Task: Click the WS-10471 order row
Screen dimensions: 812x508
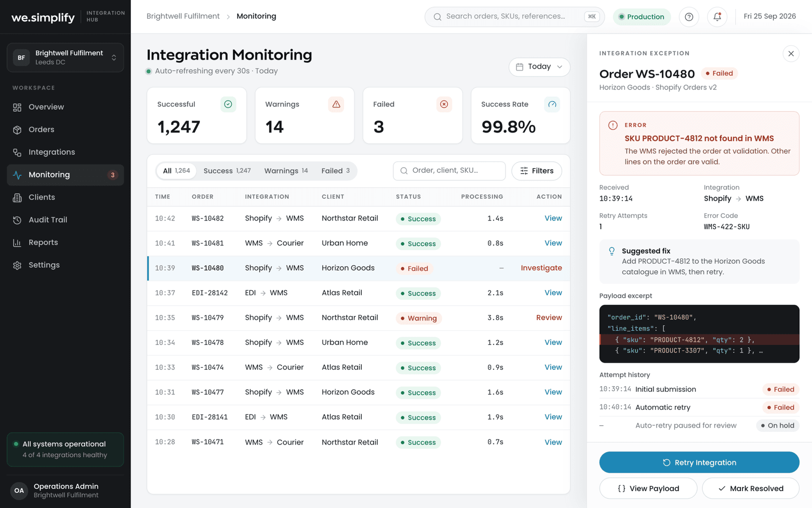Action: click(x=358, y=442)
